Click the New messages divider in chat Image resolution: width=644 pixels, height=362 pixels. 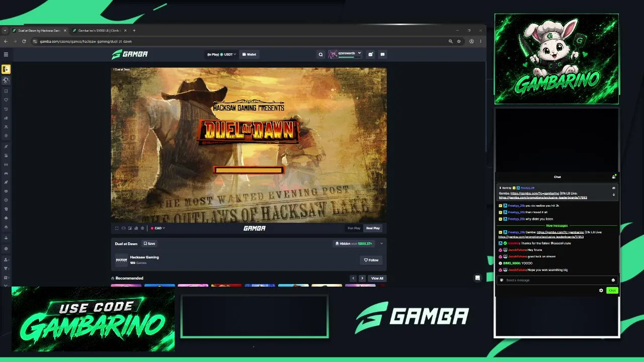[557, 226]
